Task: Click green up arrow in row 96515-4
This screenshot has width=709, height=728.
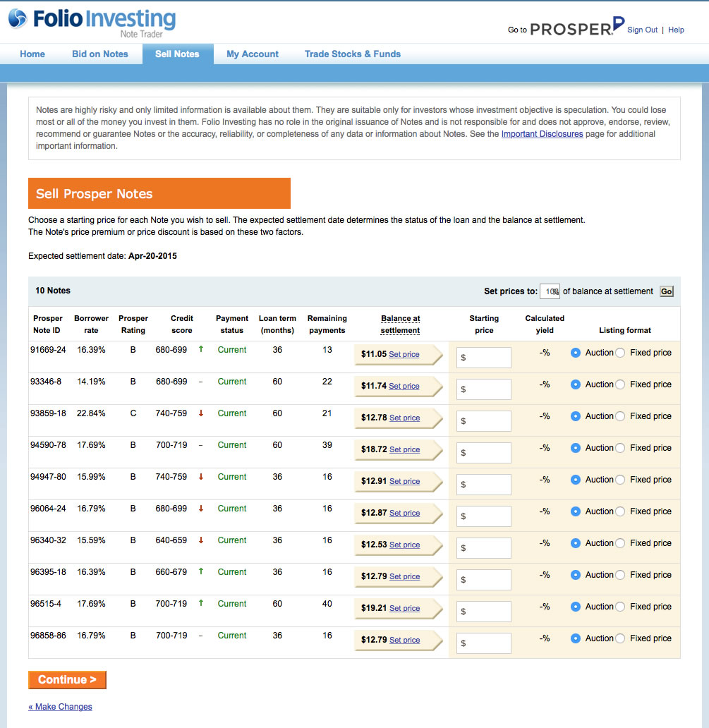Action: pos(201,603)
